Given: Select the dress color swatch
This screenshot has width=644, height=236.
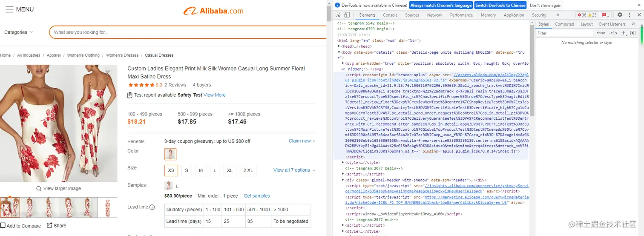Looking at the screenshot, I should (x=170, y=154).
